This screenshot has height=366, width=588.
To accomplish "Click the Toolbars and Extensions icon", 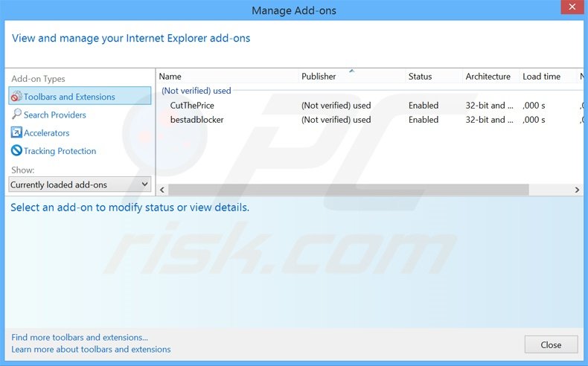I will [16, 97].
